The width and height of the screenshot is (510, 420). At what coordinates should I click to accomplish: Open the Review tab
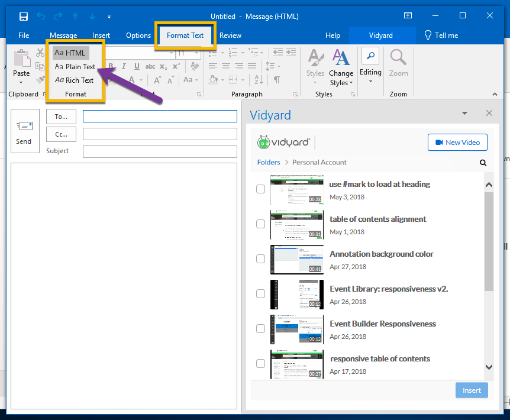[x=230, y=35]
